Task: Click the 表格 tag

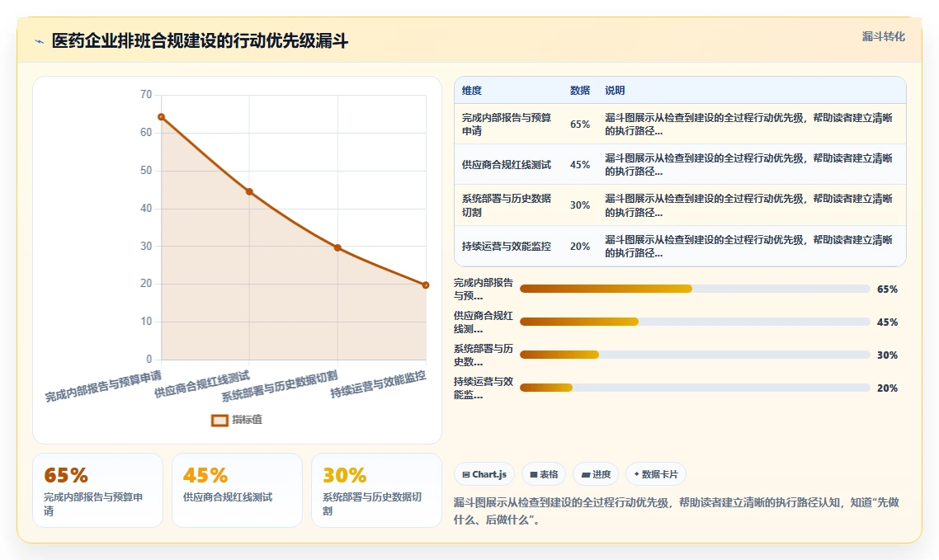Action: click(x=544, y=474)
